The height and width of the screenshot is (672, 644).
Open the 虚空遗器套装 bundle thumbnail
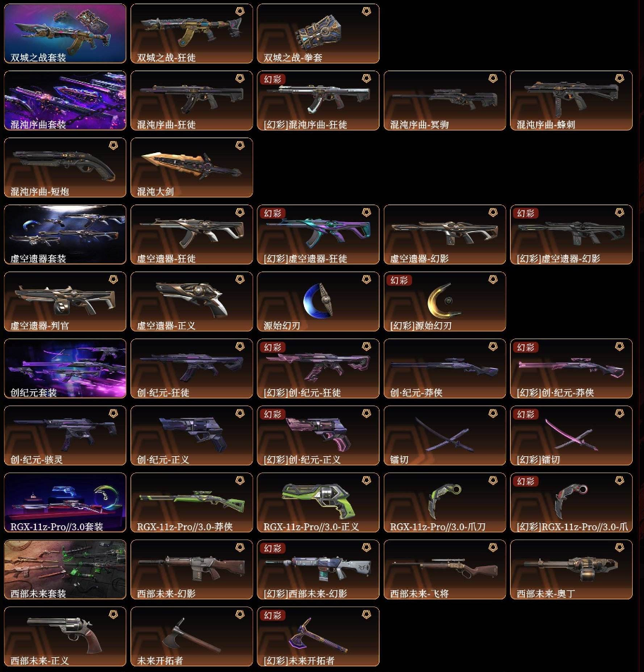(x=65, y=234)
